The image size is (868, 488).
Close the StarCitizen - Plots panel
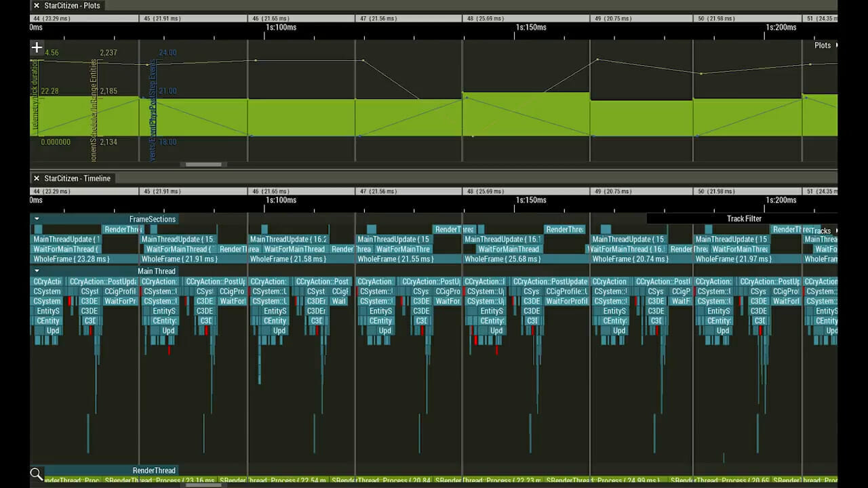tap(37, 5)
